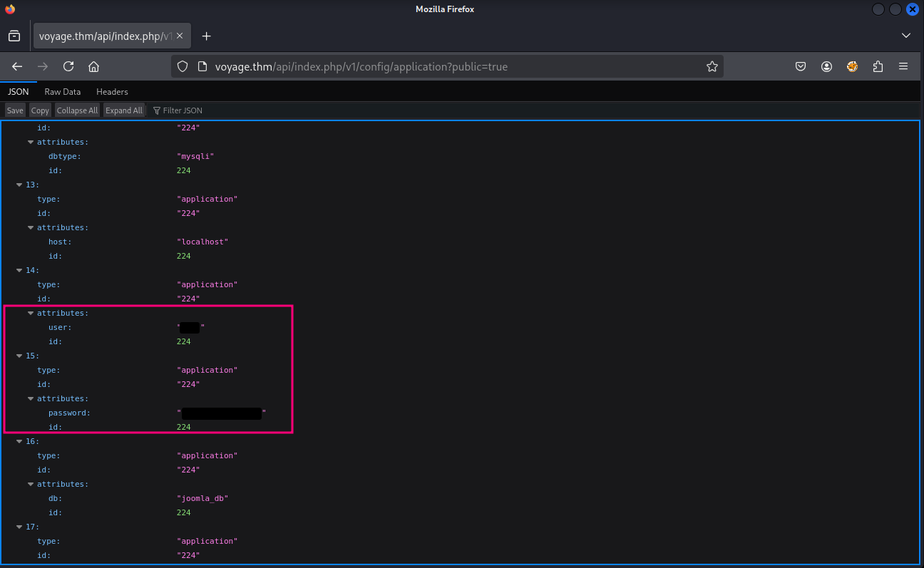Collapse the node 13 tree entry

tap(19, 185)
